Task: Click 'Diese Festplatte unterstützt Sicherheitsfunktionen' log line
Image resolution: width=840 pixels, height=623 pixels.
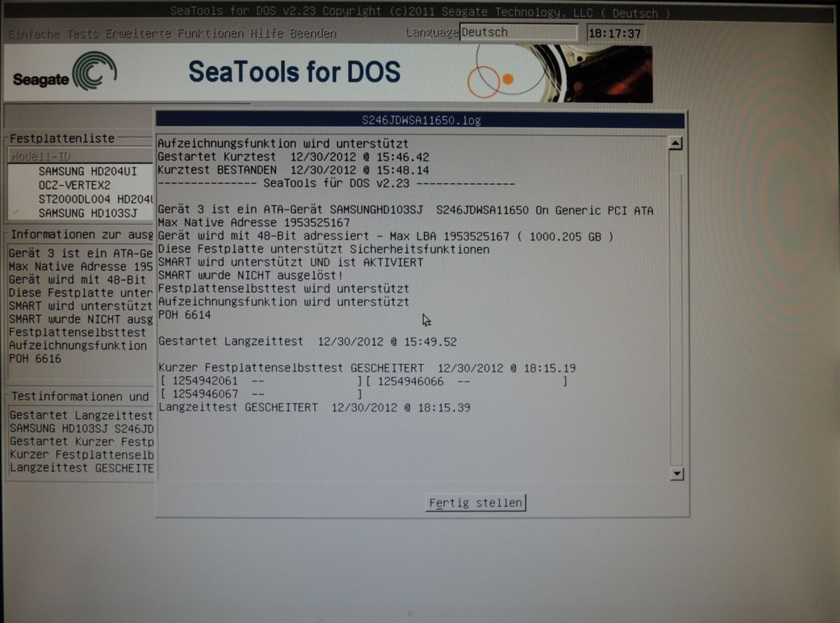Action: (x=323, y=249)
